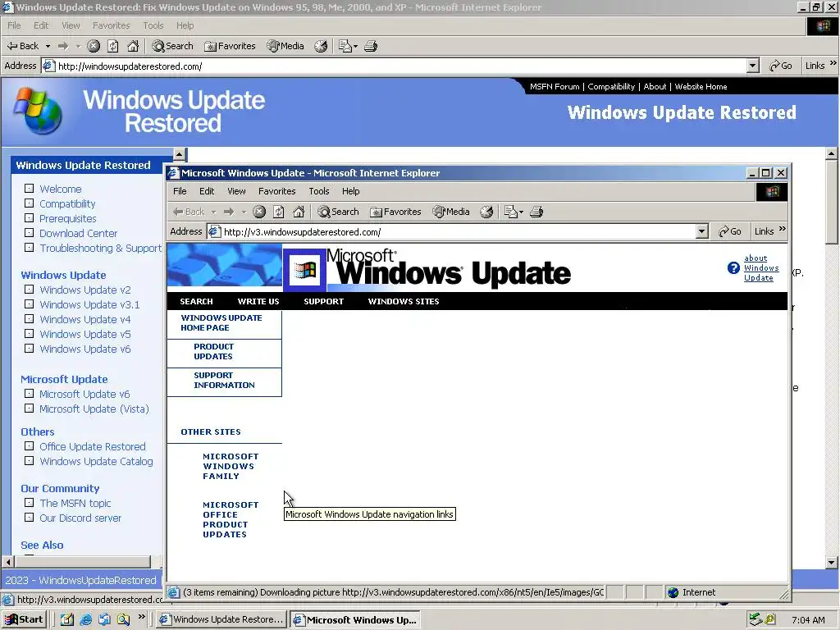Click Mail icon in Windows Update Restored window
This screenshot has width=840, height=630.
click(x=345, y=46)
